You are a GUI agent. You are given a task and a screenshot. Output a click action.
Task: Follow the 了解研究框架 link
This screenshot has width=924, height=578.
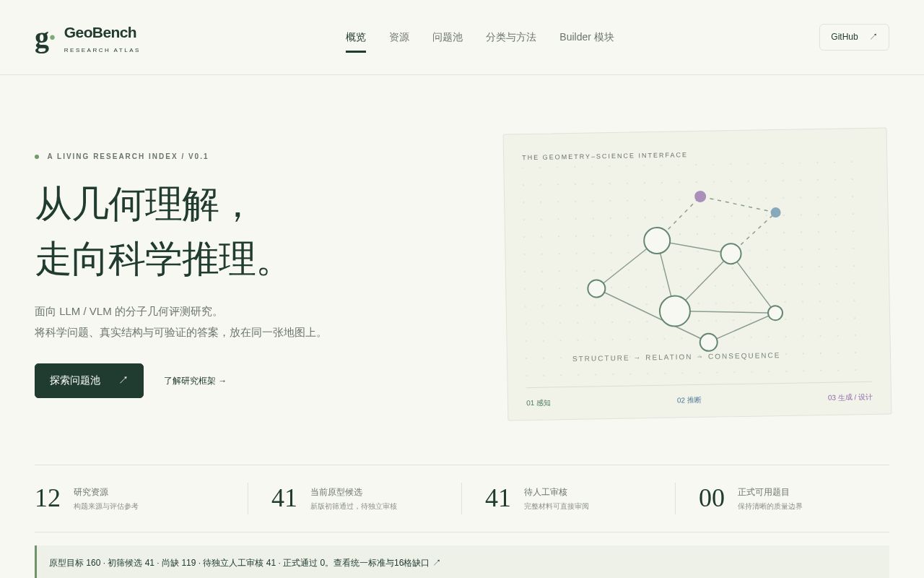point(195,381)
